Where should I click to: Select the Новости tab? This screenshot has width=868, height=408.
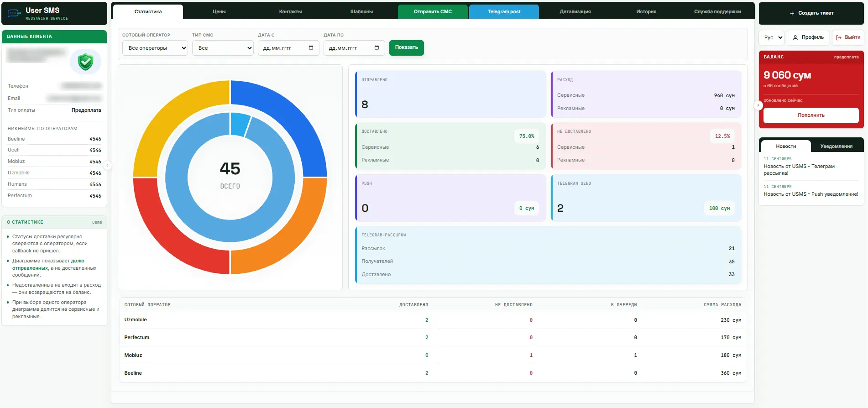[786, 146]
